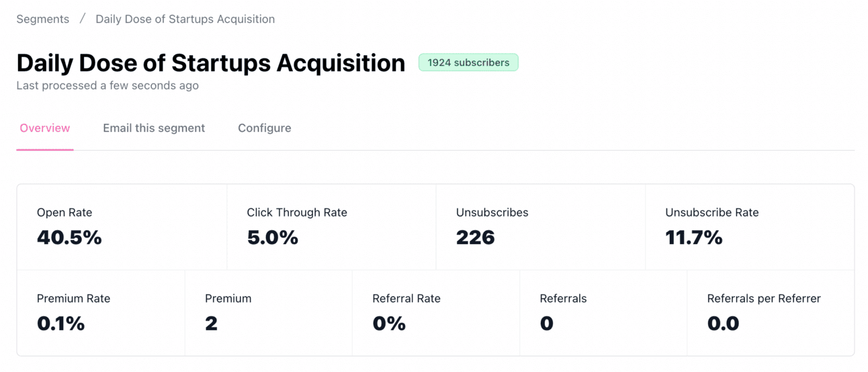Click the Daily Dose of Startups Acquisition breadcrumb
Viewport: 868px width, 372px height.
coord(185,19)
